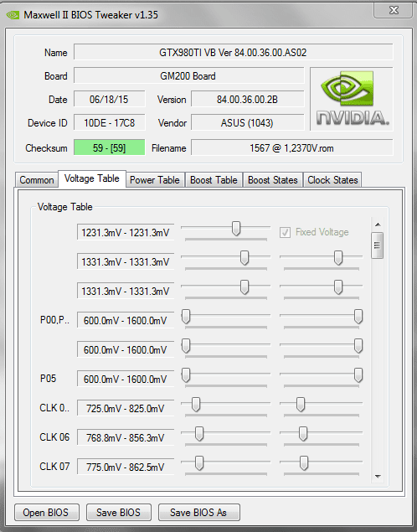417x532 pixels.
Task: Click the 1231.3mV - 1231.3mV voltage value
Action: [x=126, y=232]
